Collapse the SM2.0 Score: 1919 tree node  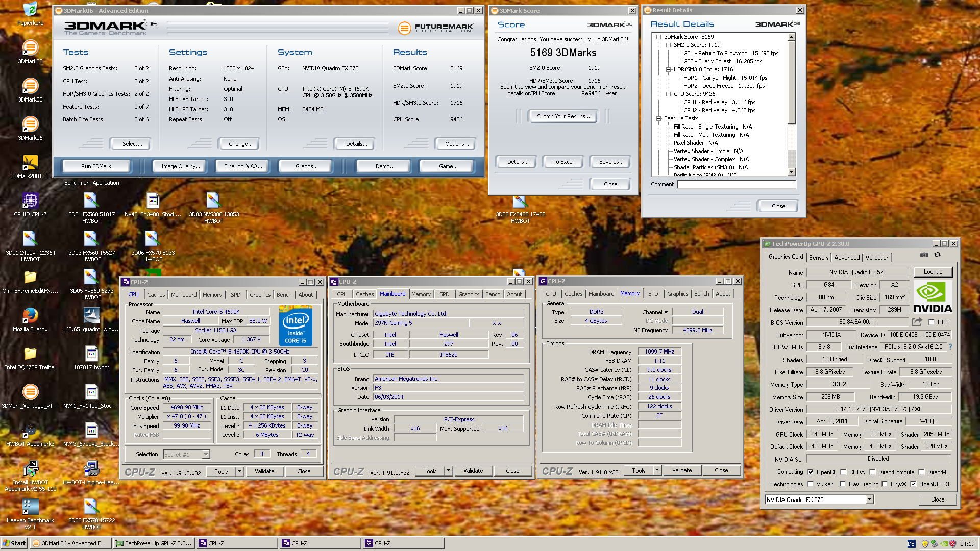click(669, 45)
